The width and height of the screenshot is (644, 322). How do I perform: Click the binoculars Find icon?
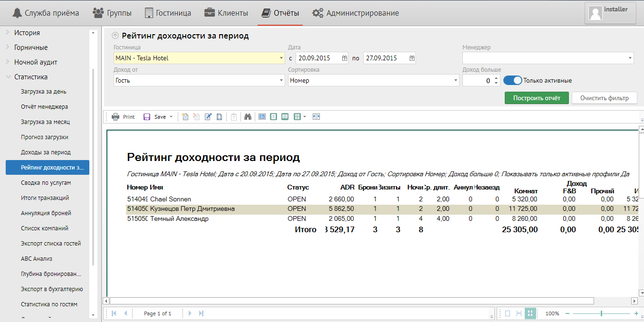[x=248, y=117]
